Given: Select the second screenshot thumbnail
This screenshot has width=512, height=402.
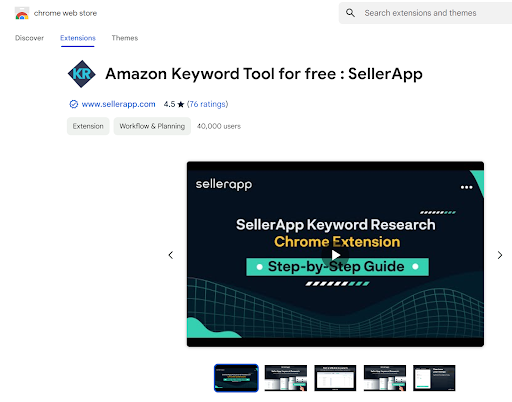Looking at the screenshot, I should [x=286, y=378].
